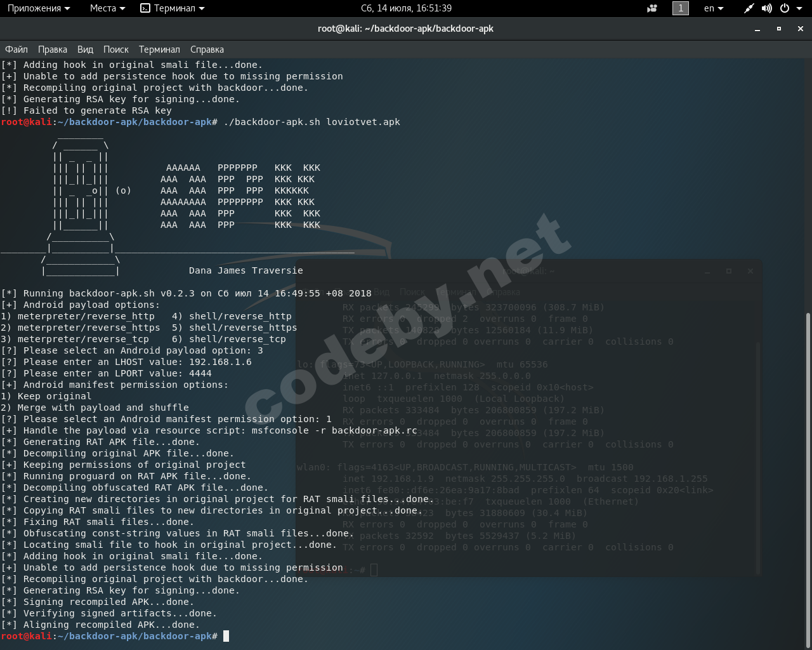
Task: Click the LHOST value 192.168.1.6
Action: 220,362
